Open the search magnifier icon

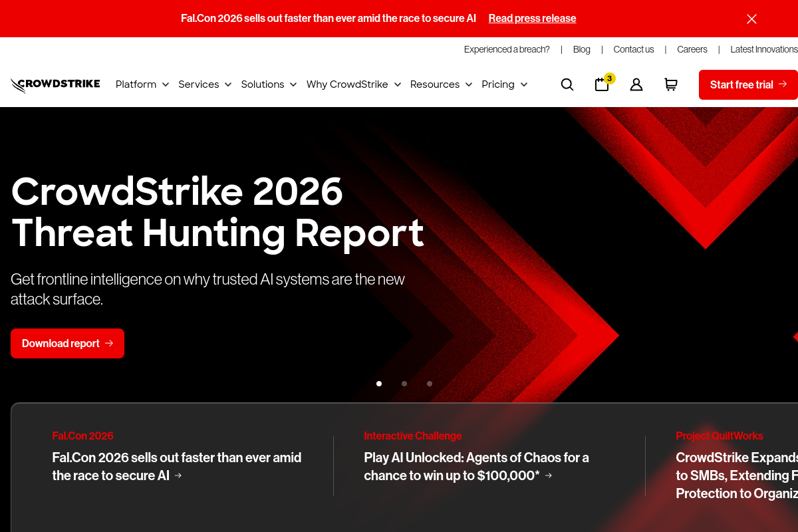click(x=567, y=84)
